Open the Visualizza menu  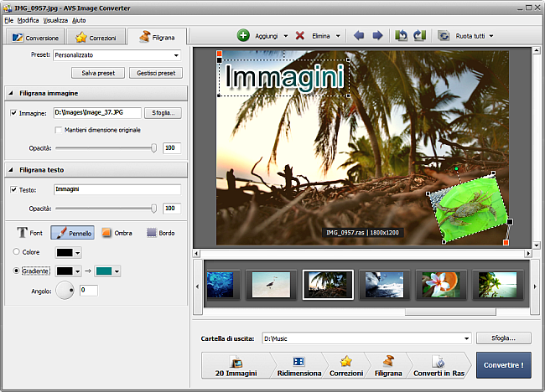[x=55, y=20]
